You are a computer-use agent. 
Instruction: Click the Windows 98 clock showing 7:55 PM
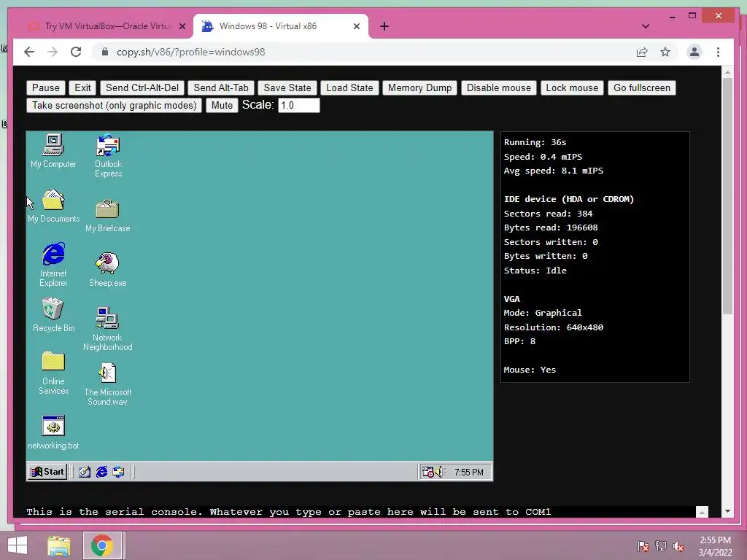tap(469, 472)
